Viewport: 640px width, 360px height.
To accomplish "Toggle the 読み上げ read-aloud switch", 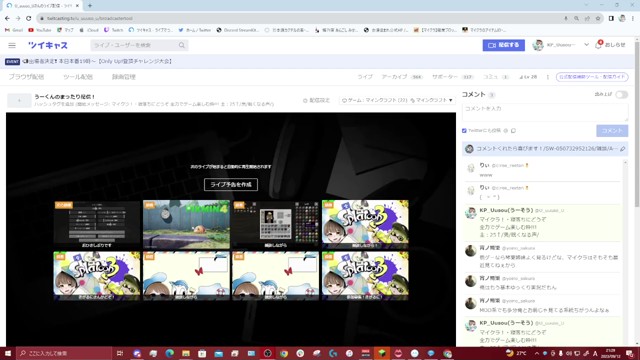I will pyautogui.click(x=622, y=95).
